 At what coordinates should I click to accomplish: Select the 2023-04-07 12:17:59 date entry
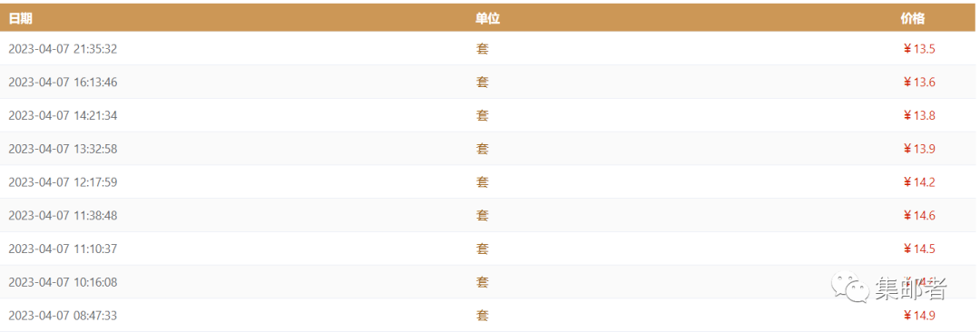pyautogui.click(x=63, y=182)
